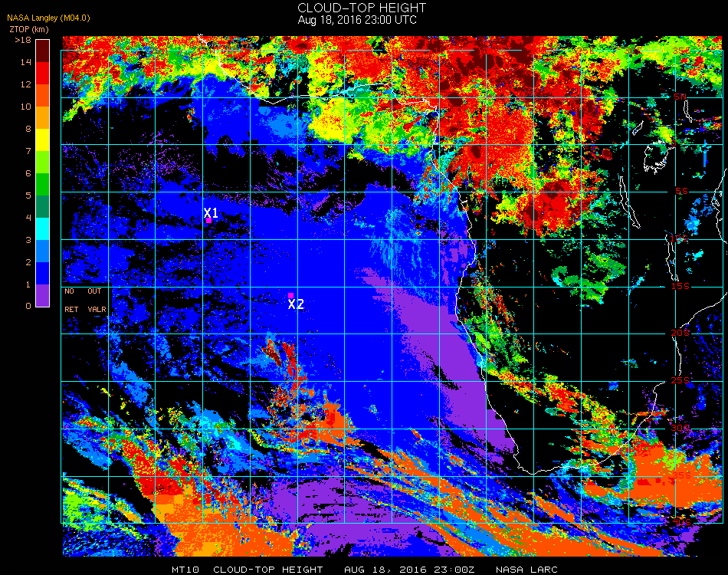Choose the cyan 3–4 km legend swatch
728x575 pixels.
(x=43, y=229)
